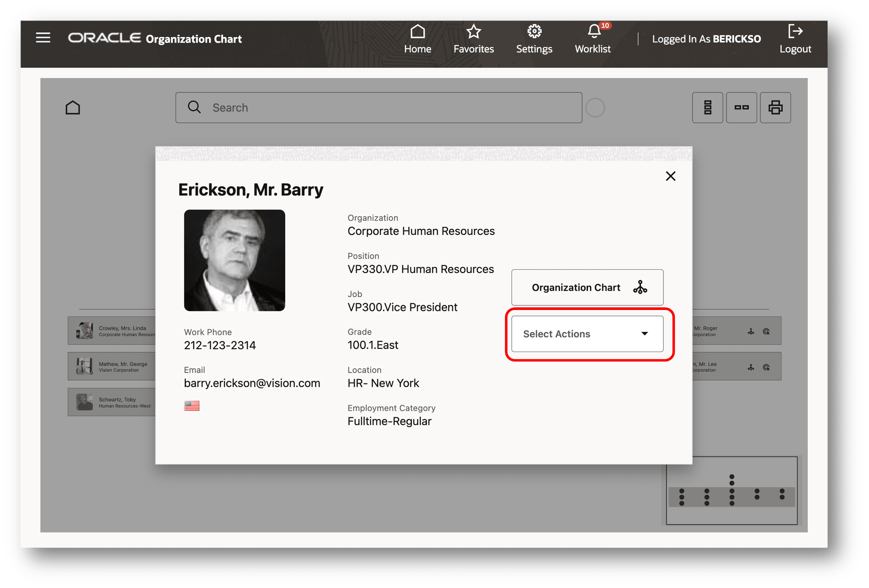Go to chart home icon

click(x=73, y=108)
